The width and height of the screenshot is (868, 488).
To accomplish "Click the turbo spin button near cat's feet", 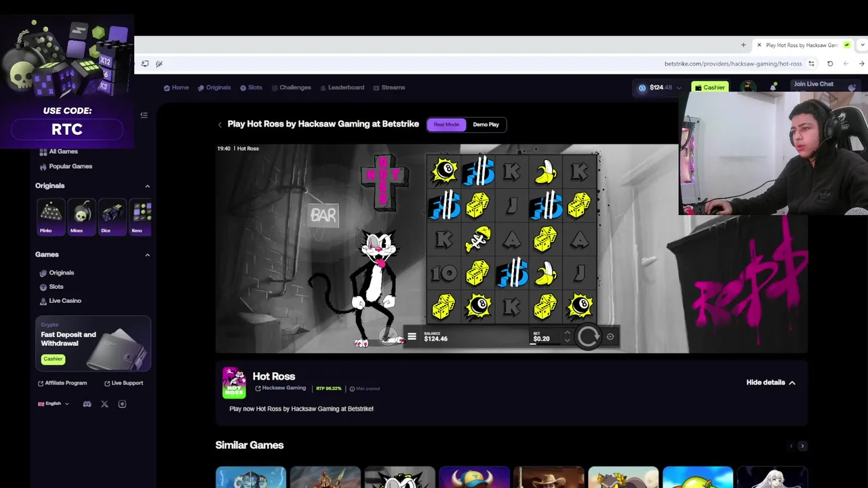I will (389, 335).
